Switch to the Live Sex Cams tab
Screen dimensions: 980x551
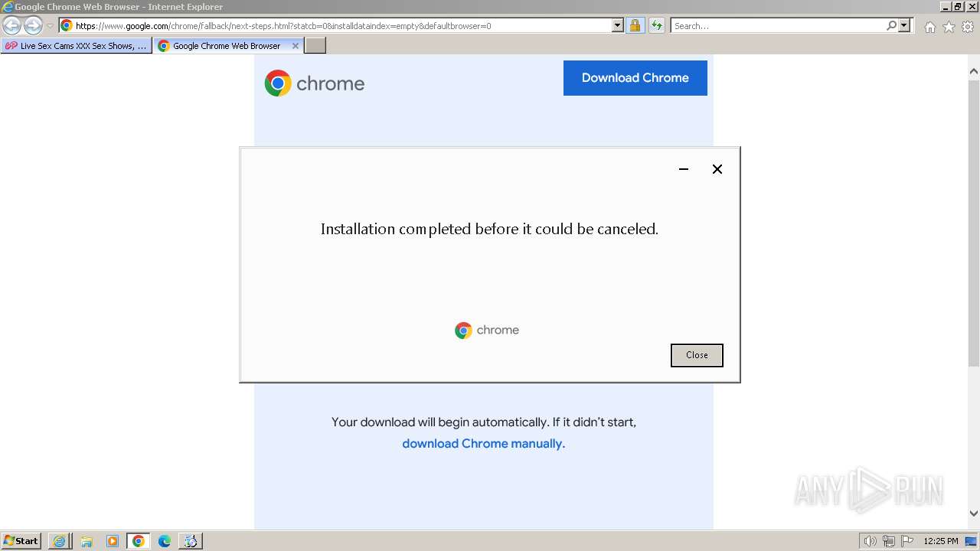[76, 46]
